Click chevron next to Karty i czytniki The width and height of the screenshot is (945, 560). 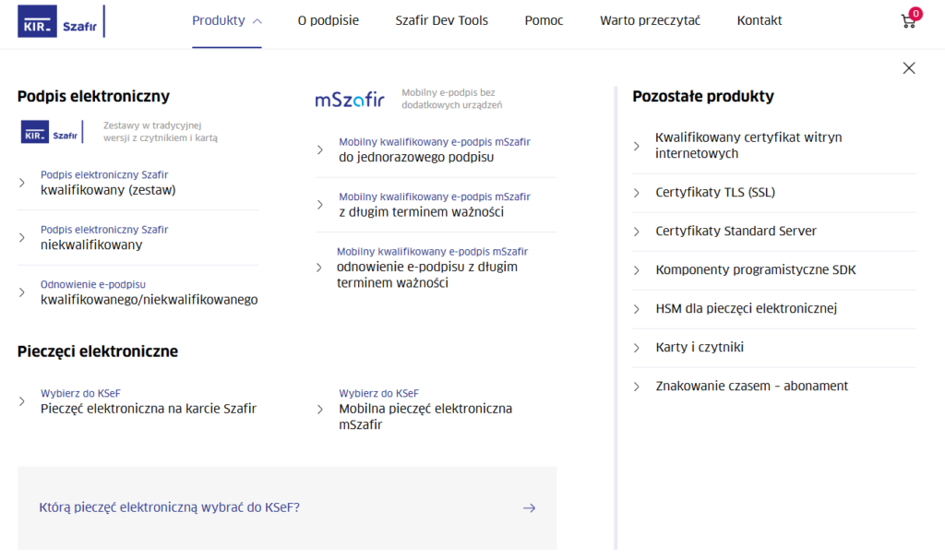click(637, 348)
